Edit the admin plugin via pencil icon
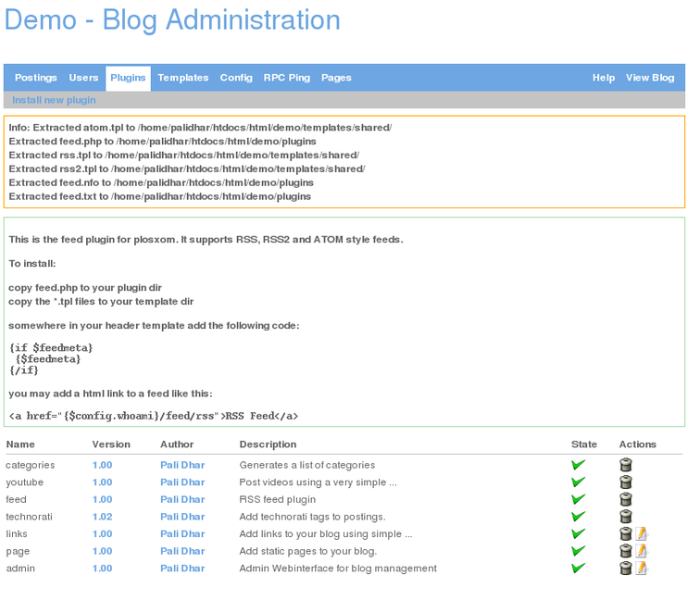This screenshot has height=600, width=700. (642, 568)
